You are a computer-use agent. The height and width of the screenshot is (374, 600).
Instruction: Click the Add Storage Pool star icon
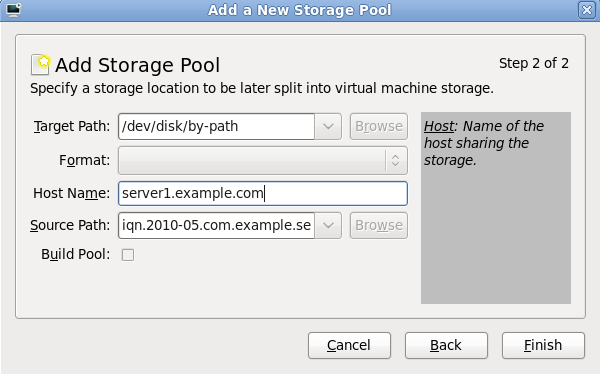tap(41, 64)
